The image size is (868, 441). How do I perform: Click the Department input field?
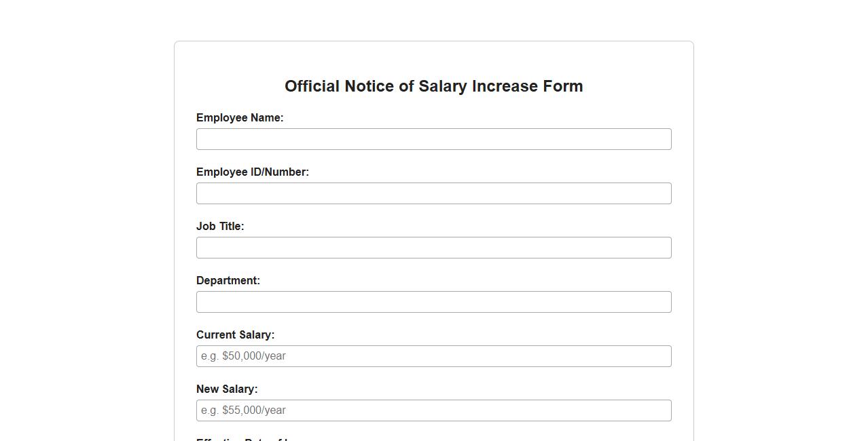pos(433,301)
